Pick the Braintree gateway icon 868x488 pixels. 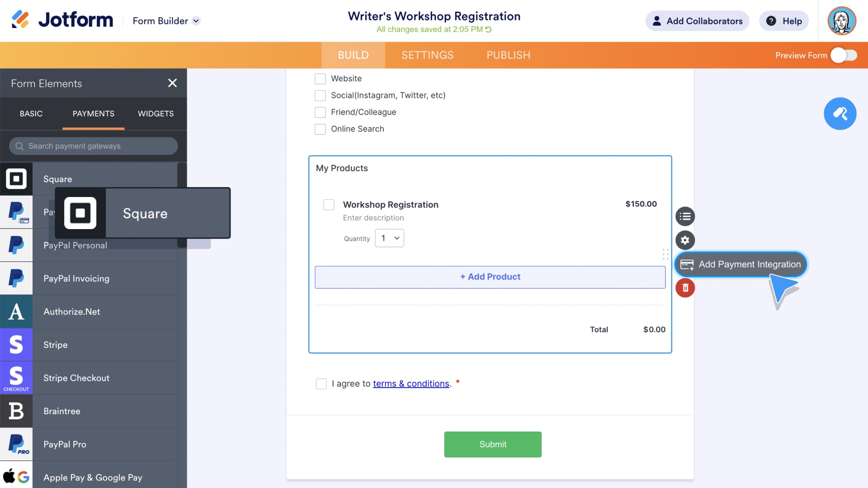[x=16, y=411]
